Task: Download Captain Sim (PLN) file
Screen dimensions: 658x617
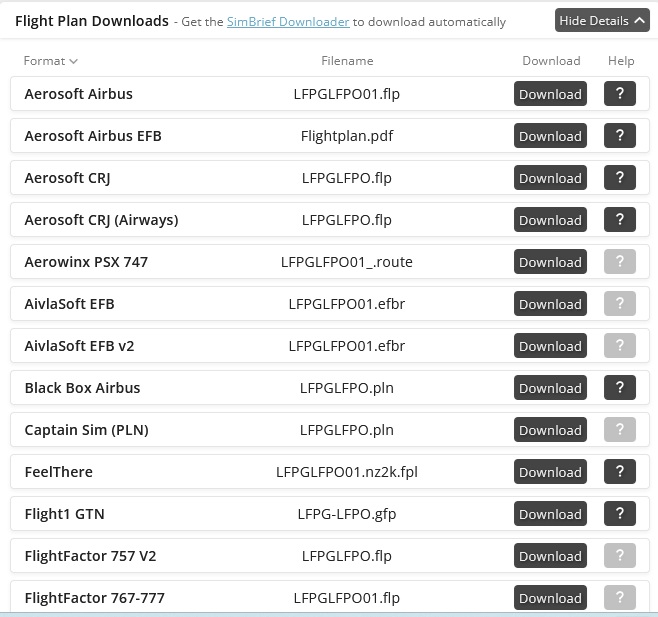Action: point(550,430)
